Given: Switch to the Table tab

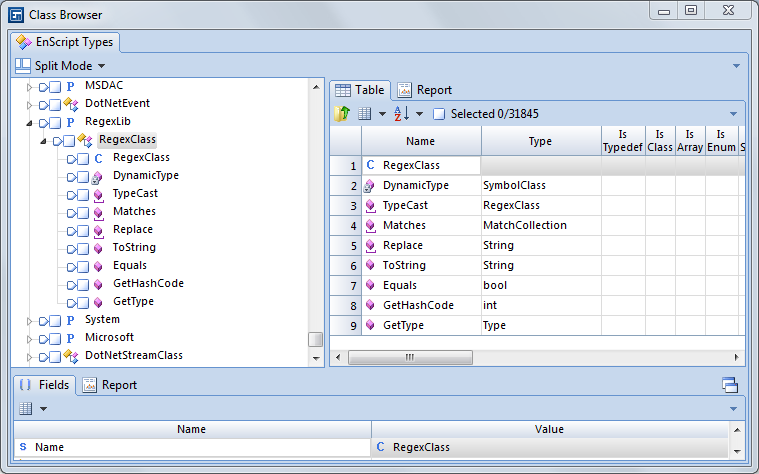Looking at the screenshot, I should pos(360,90).
